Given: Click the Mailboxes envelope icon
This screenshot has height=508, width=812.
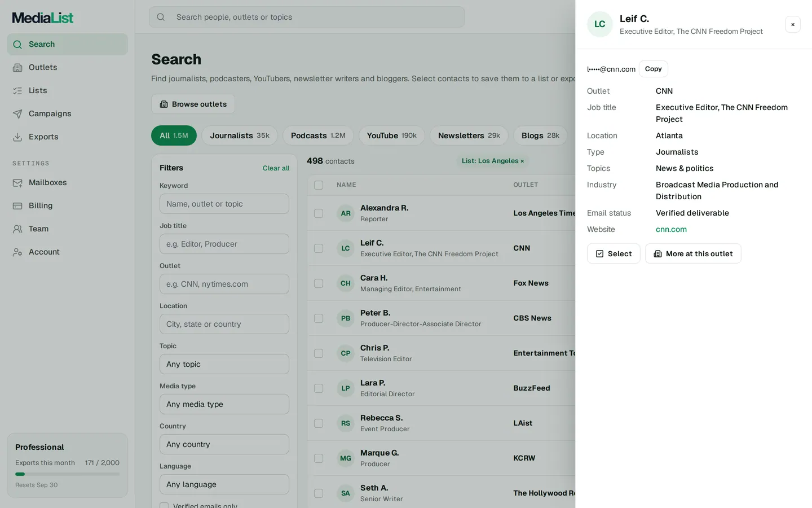Looking at the screenshot, I should click(17, 183).
